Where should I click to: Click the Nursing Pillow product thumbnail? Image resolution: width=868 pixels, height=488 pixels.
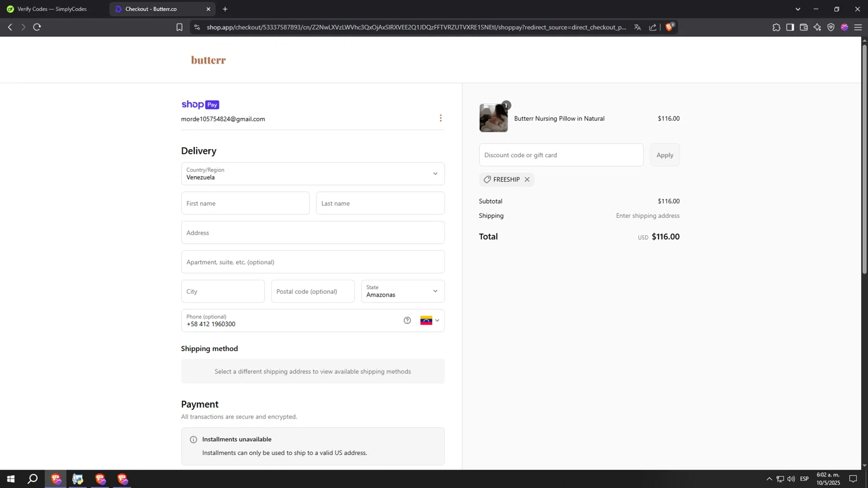coord(494,118)
